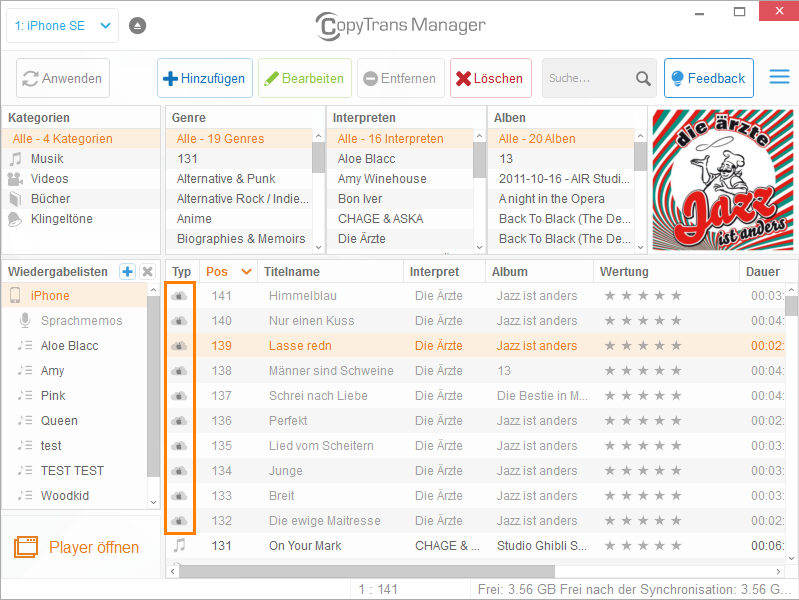Select the Bücher category
Viewport: 799px width, 600px height.
point(81,198)
